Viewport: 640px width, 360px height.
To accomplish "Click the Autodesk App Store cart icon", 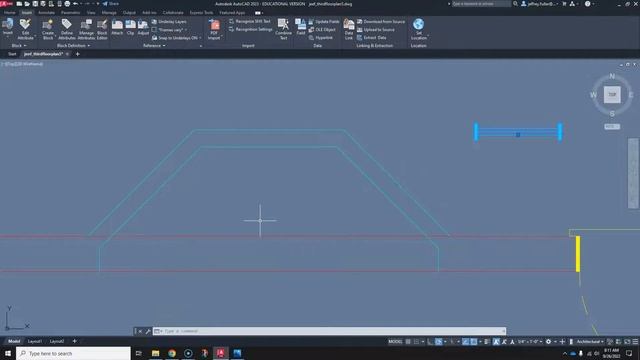I will pos(564,4).
